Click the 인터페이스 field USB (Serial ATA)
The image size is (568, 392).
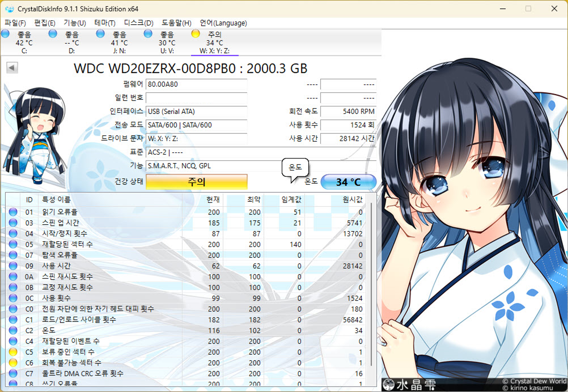point(197,112)
